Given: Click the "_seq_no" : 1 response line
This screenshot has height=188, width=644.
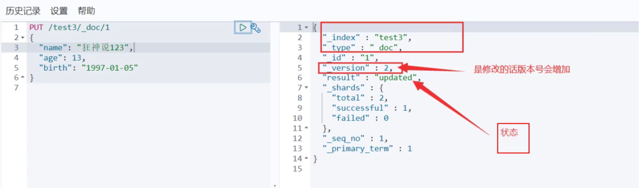Looking at the screenshot, I should click(x=355, y=138).
